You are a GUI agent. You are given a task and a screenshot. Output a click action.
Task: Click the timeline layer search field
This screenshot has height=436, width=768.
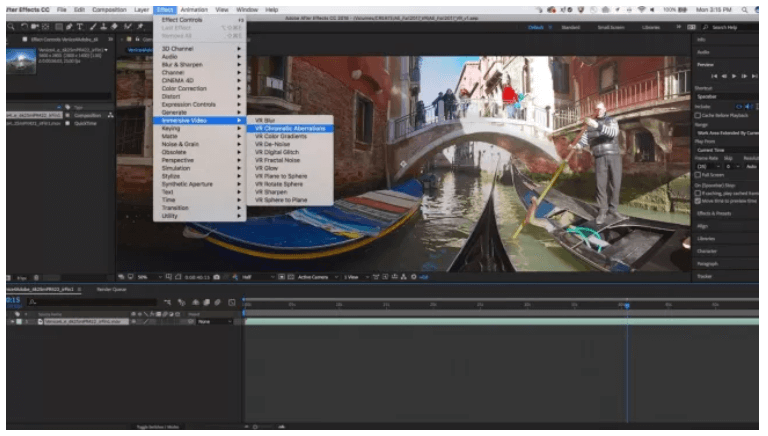pyautogui.click(x=92, y=302)
